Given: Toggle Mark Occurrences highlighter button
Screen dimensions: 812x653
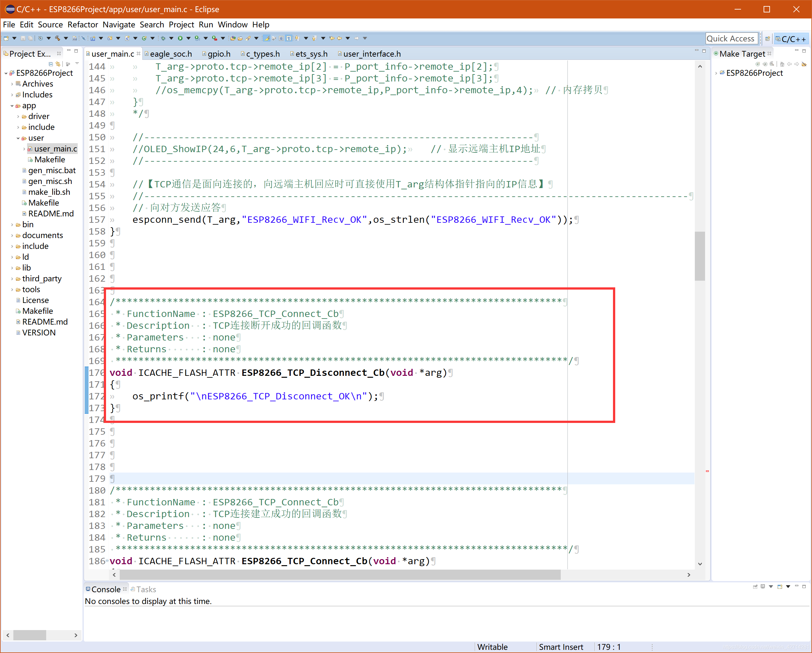Looking at the screenshot, I should [267, 39].
